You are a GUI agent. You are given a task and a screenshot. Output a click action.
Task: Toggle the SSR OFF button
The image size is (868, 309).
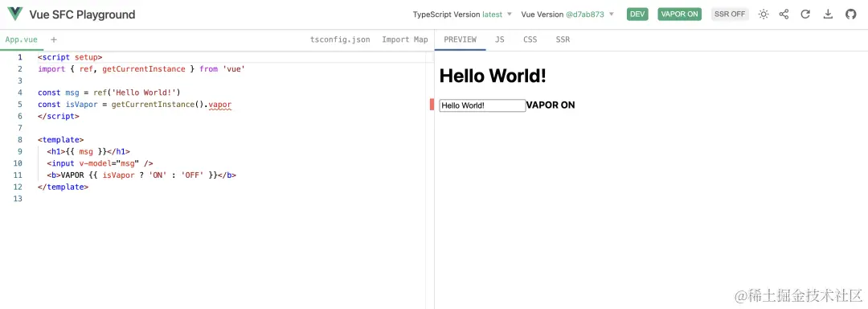pyautogui.click(x=730, y=14)
